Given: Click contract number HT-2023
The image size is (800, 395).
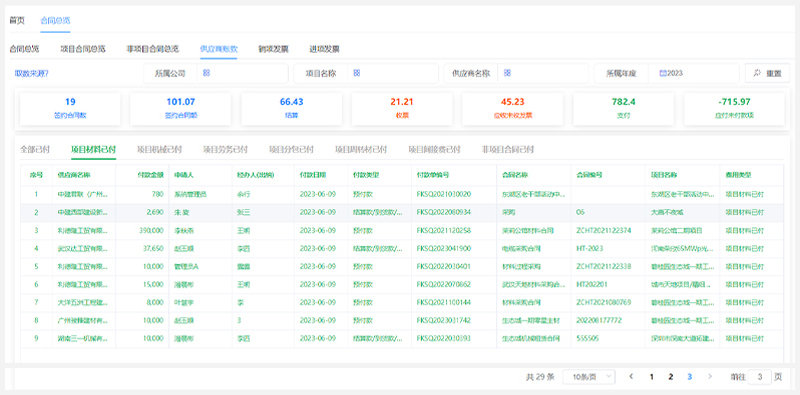Looking at the screenshot, I should click(590, 248).
